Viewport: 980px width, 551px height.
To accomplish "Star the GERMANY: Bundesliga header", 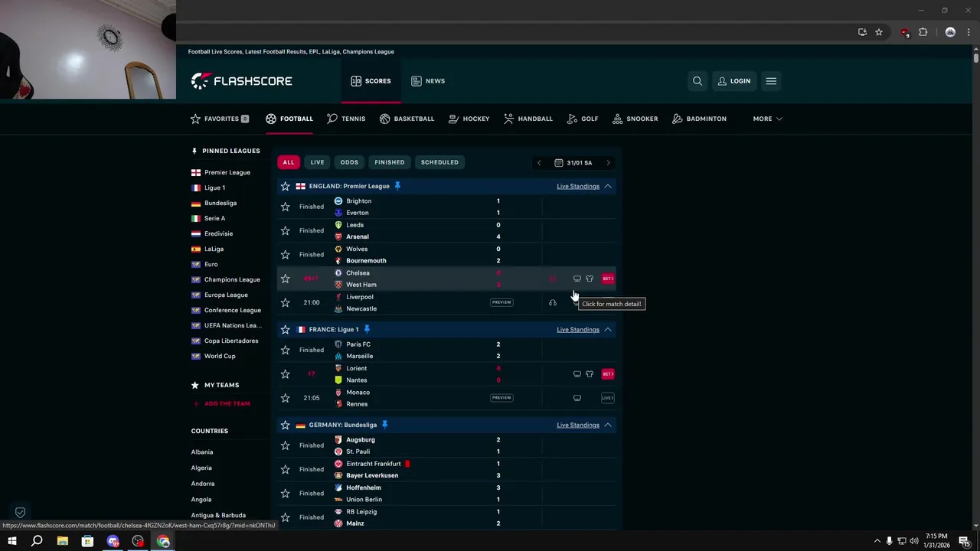I will 286,425.
